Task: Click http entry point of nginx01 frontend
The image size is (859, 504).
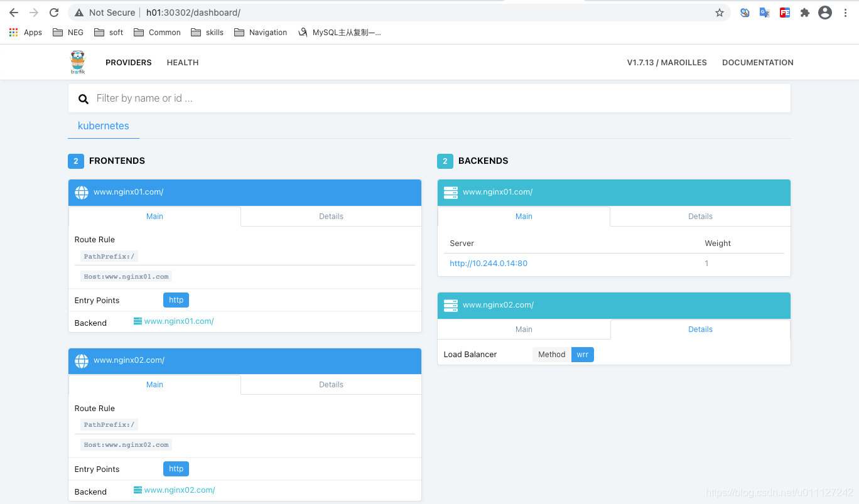Action: [176, 300]
